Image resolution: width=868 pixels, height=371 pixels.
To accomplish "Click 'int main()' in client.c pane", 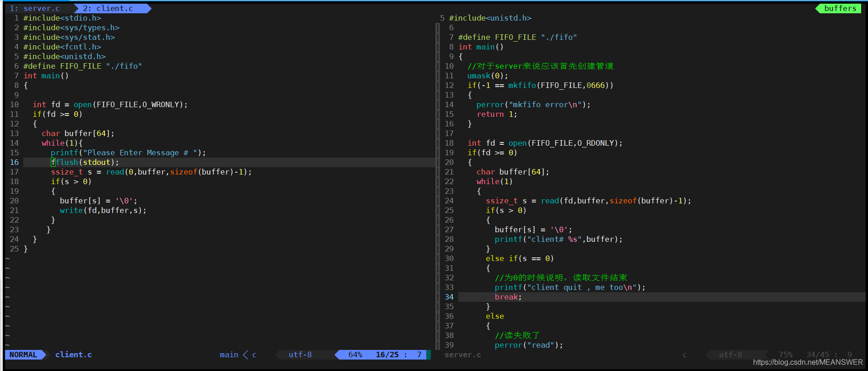I will [x=46, y=76].
